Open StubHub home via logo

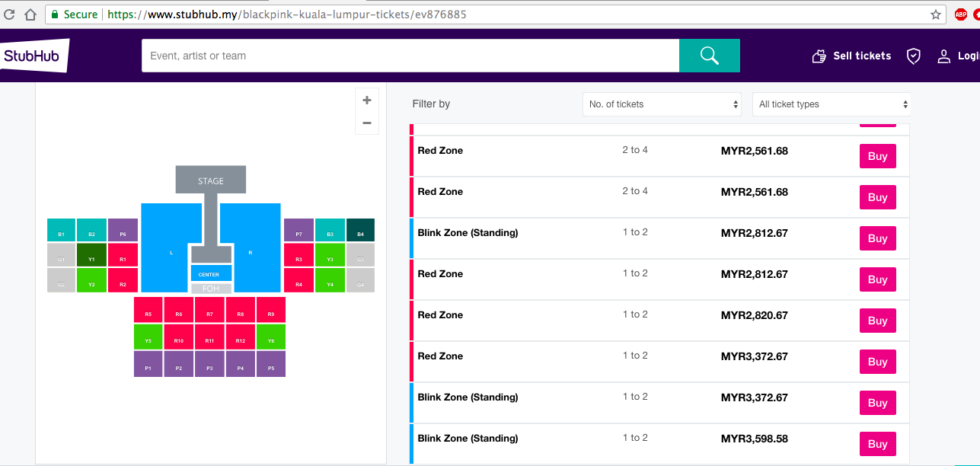[x=34, y=56]
